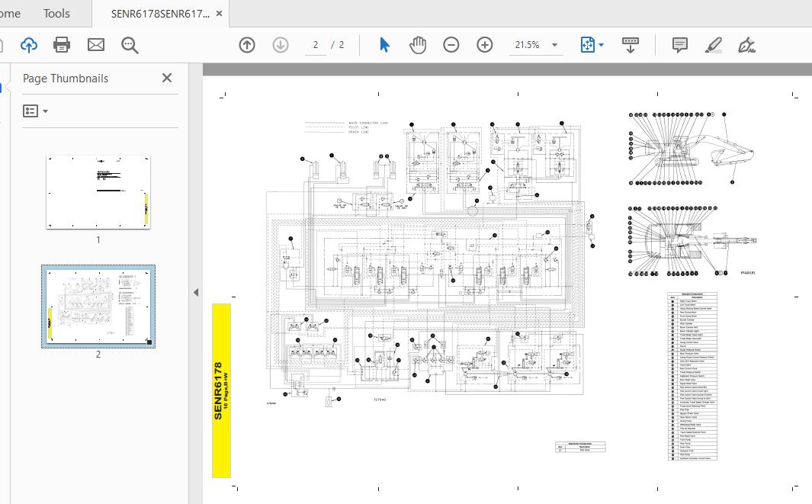The height and width of the screenshot is (504, 812).
Task: Close the SENR6178 document tab
Action: 219,14
